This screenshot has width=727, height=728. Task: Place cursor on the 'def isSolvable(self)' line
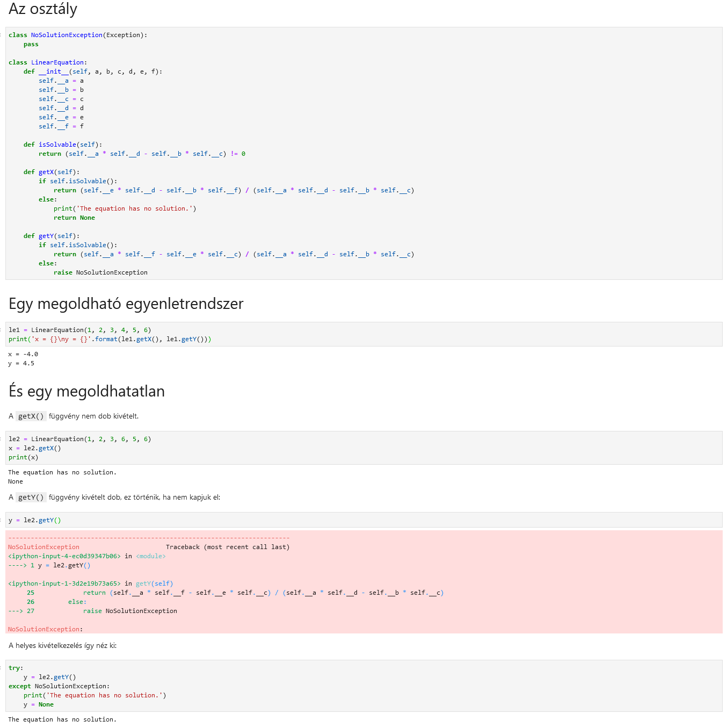click(63, 145)
